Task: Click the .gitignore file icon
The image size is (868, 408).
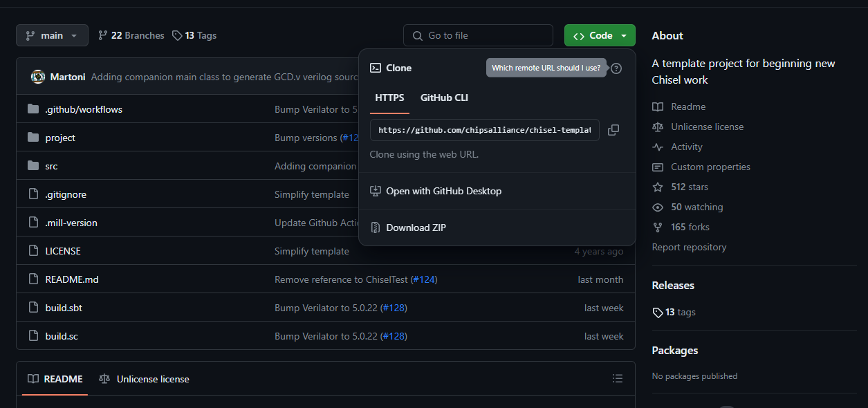Action: (x=33, y=194)
